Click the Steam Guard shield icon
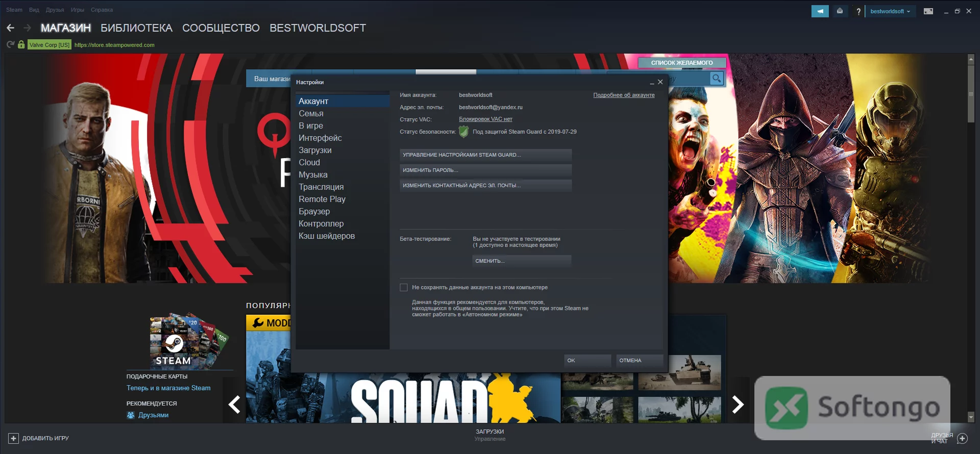 [x=463, y=132]
